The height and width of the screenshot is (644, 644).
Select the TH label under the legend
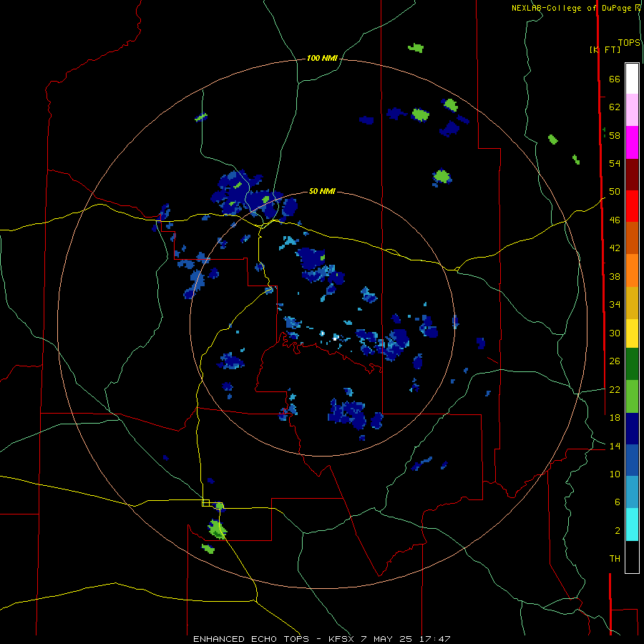coord(615,559)
